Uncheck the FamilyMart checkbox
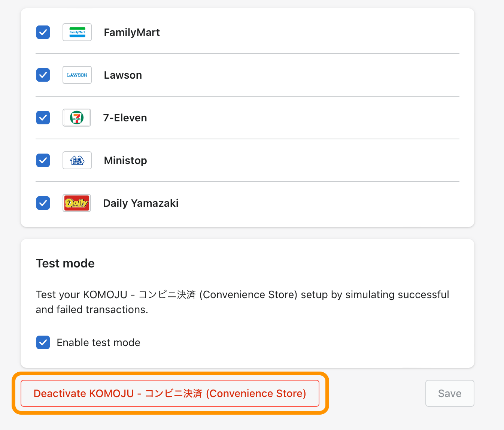This screenshot has height=430, width=504. (x=43, y=32)
